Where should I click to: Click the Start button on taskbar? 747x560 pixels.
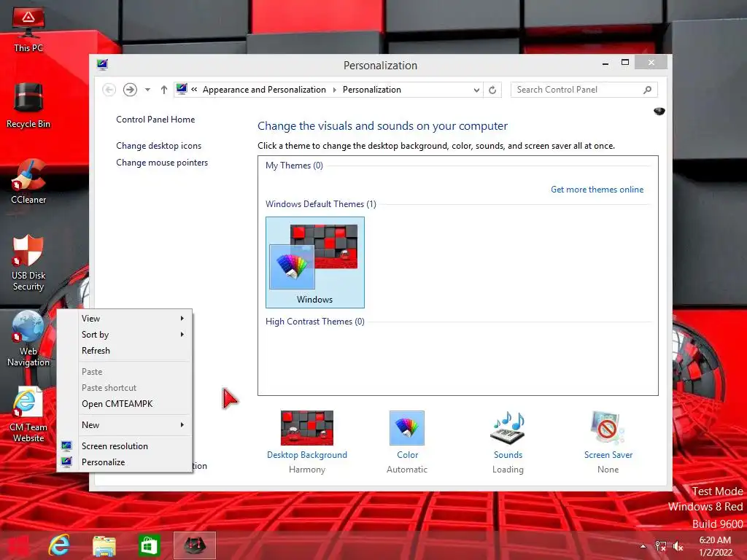pos(18,545)
